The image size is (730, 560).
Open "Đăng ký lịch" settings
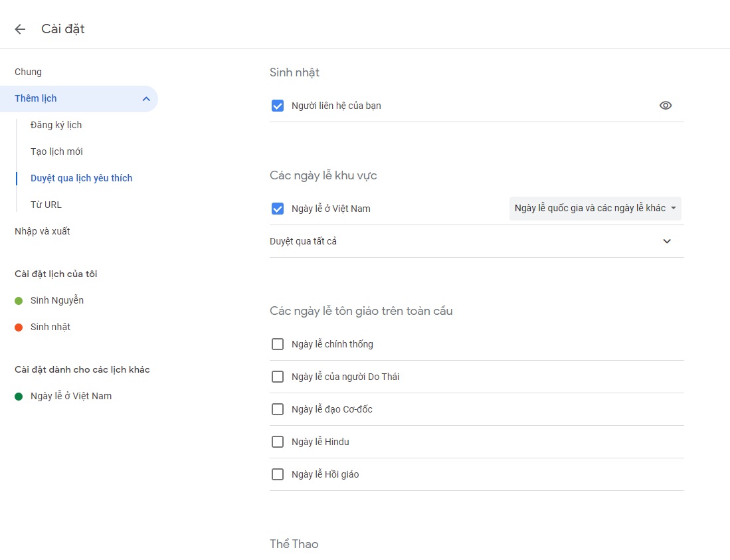point(56,125)
